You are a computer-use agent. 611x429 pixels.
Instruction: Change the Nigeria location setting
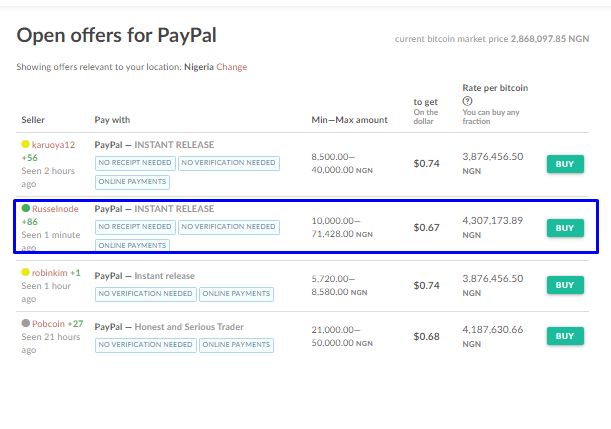[x=231, y=67]
